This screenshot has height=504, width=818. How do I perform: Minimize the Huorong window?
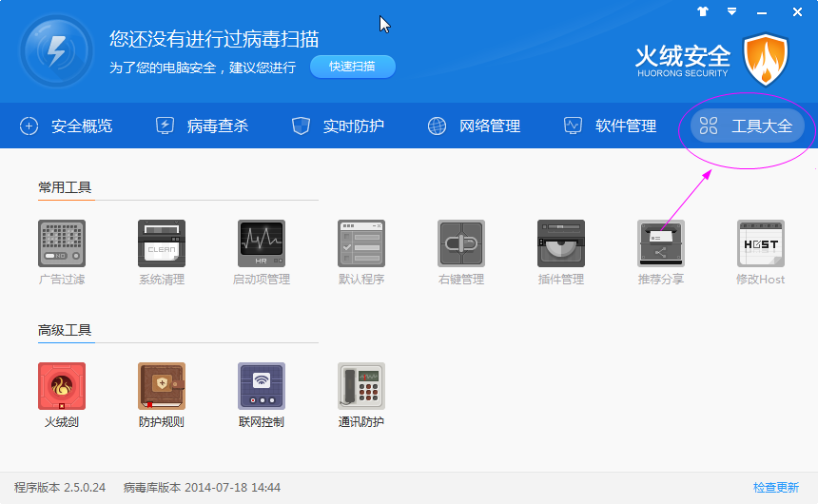pyautogui.click(x=762, y=12)
